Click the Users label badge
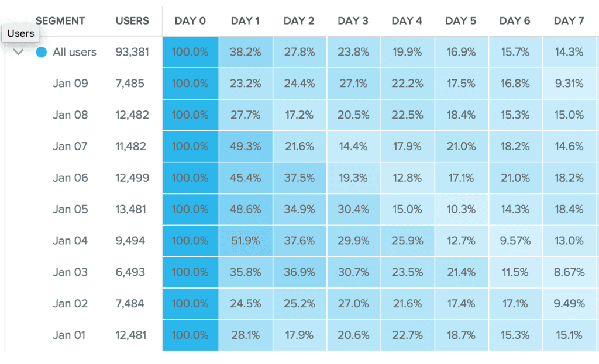 (20, 33)
